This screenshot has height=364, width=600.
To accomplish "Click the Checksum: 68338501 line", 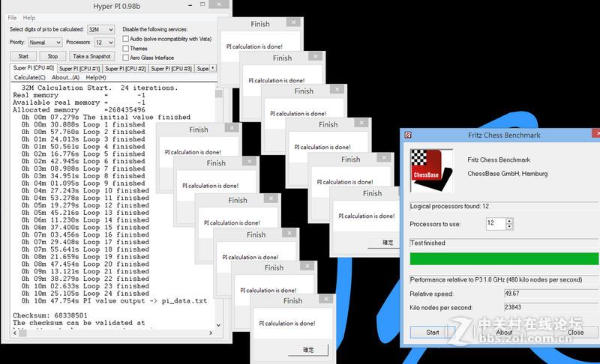I will (50, 315).
